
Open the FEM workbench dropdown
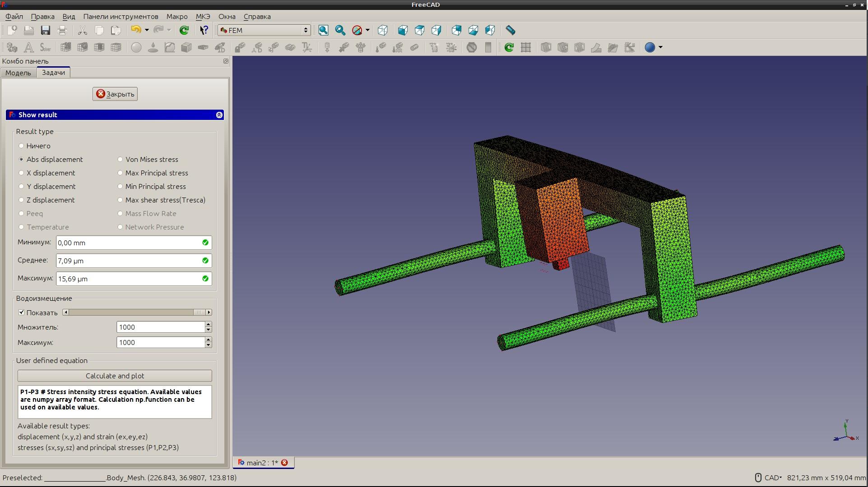264,30
